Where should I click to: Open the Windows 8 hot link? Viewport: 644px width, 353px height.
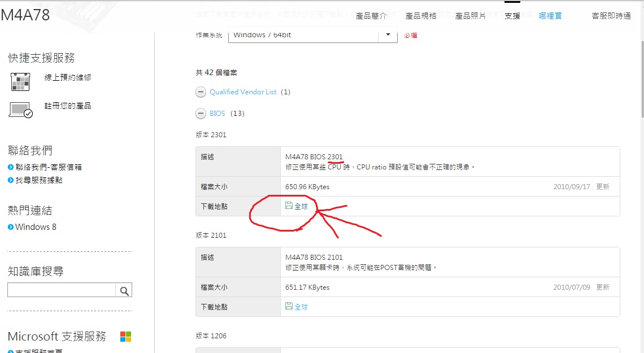[x=36, y=227]
